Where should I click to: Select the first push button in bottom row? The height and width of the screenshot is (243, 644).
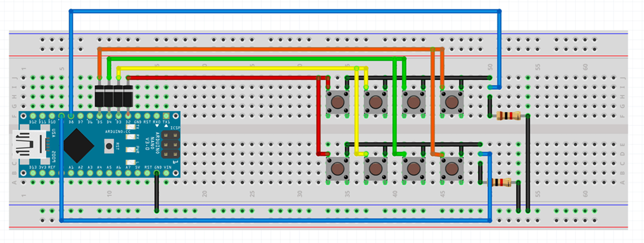coord(338,168)
